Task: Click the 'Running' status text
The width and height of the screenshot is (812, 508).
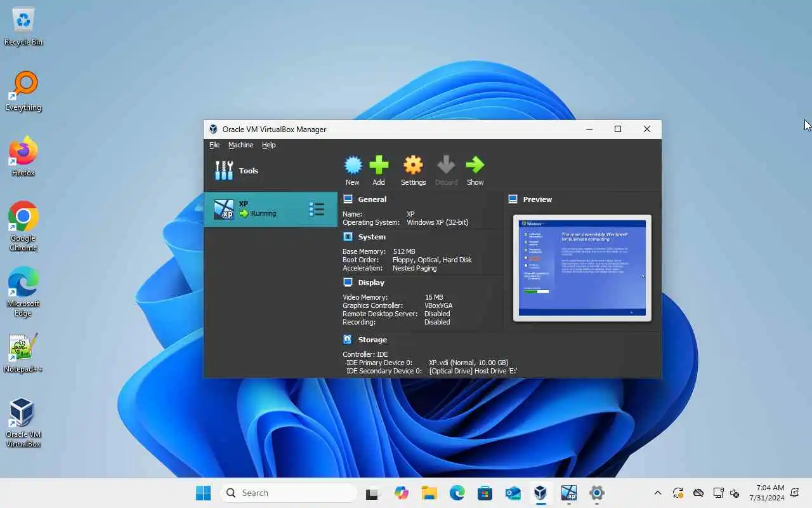Action: [263, 214]
